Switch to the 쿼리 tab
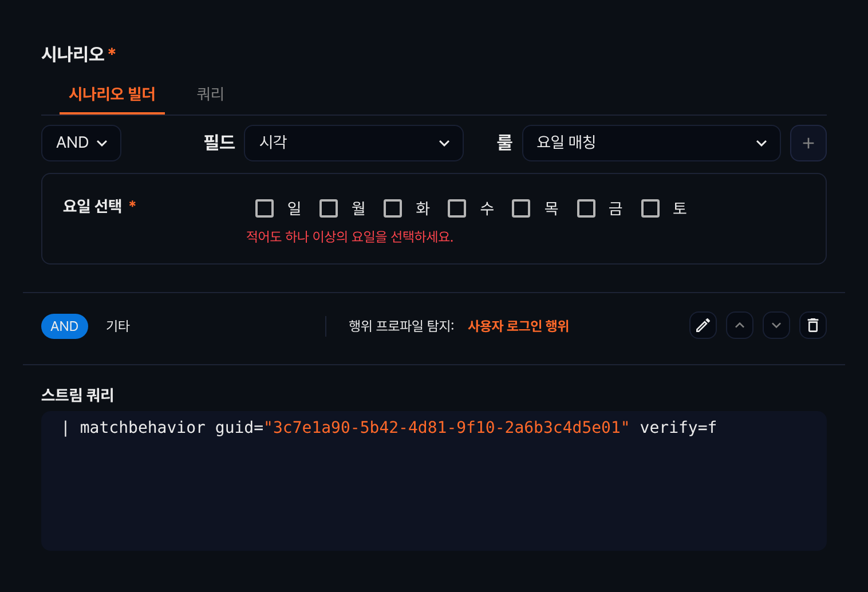The width and height of the screenshot is (868, 592). pyautogui.click(x=210, y=94)
